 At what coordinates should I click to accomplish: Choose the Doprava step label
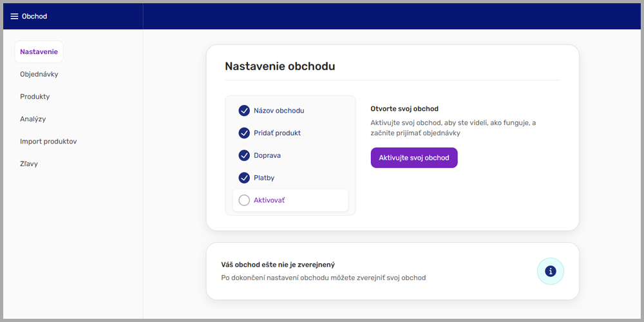[x=267, y=155]
